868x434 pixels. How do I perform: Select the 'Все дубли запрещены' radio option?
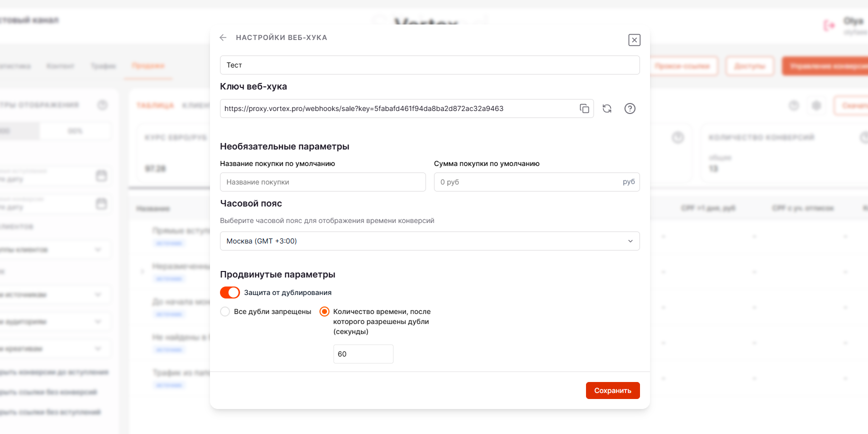pos(225,311)
